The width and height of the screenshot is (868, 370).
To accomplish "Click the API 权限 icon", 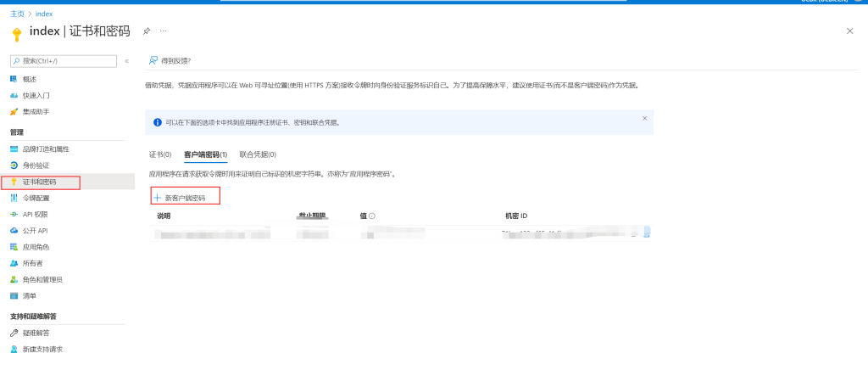I will 14,214.
